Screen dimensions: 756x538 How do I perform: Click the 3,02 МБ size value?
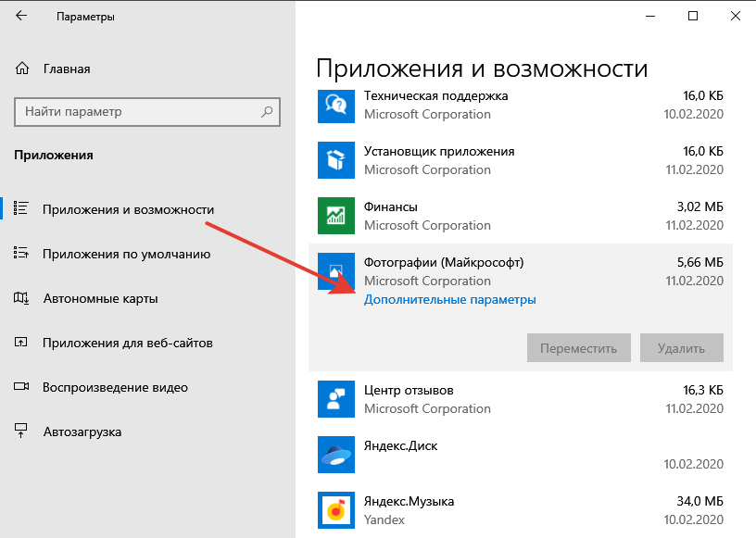(700, 206)
